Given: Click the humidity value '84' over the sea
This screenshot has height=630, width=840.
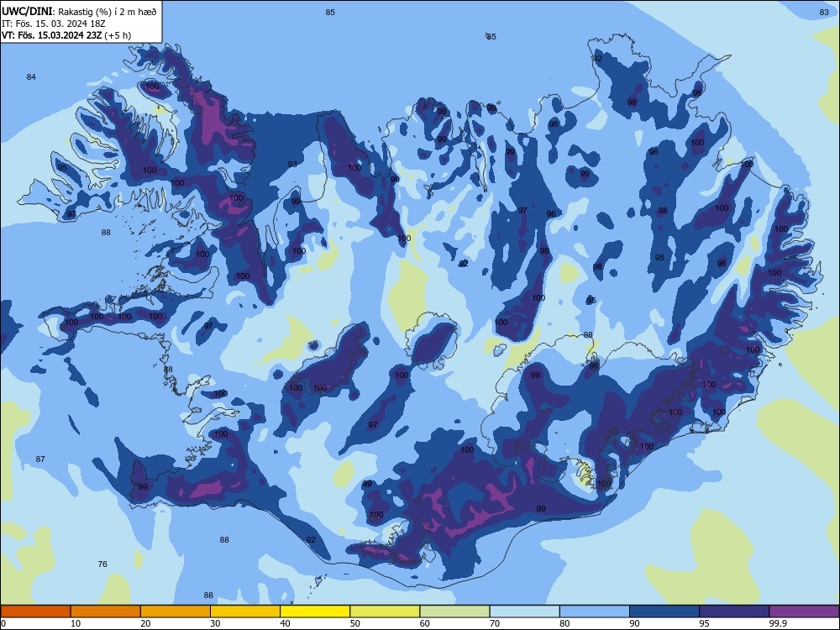Looking at the screenshot, I should pos(31,77).
